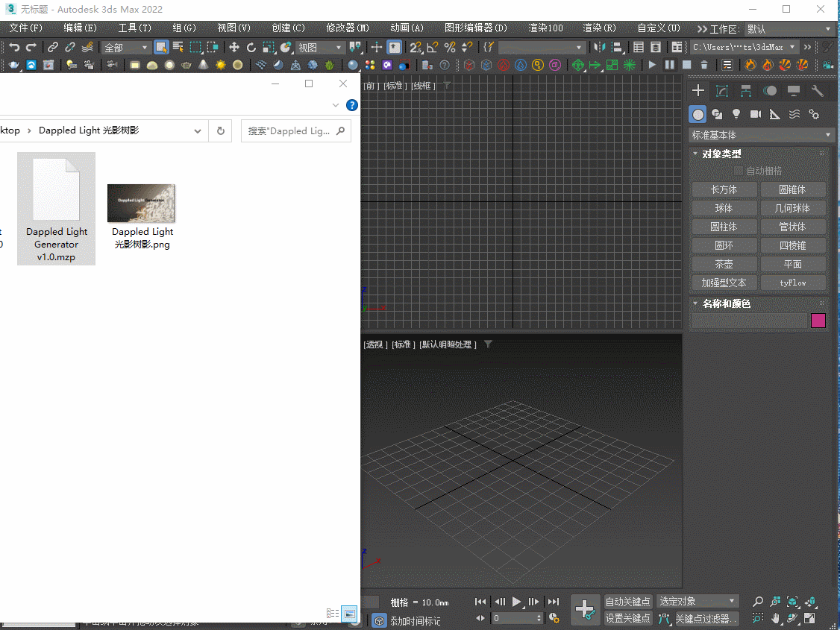This screenshot has height=630, width=840.
Task: Click the sun light icon in toolbar
Action: 221,66
